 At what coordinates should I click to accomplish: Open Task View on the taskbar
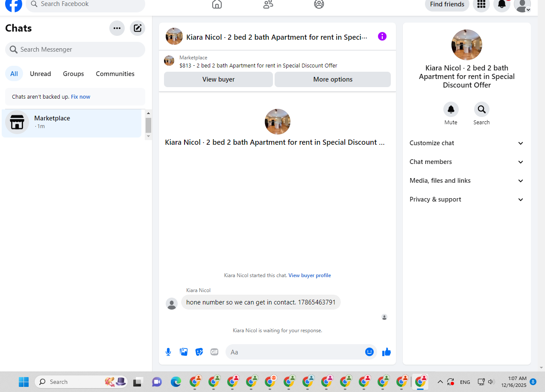tap(138, 382)
